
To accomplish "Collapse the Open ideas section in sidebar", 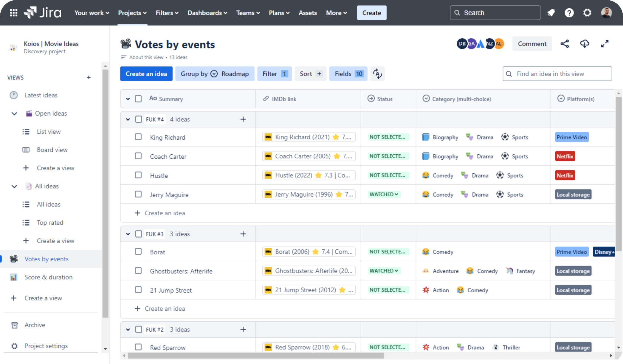I will pyautogui.click(x=14, y=113).
